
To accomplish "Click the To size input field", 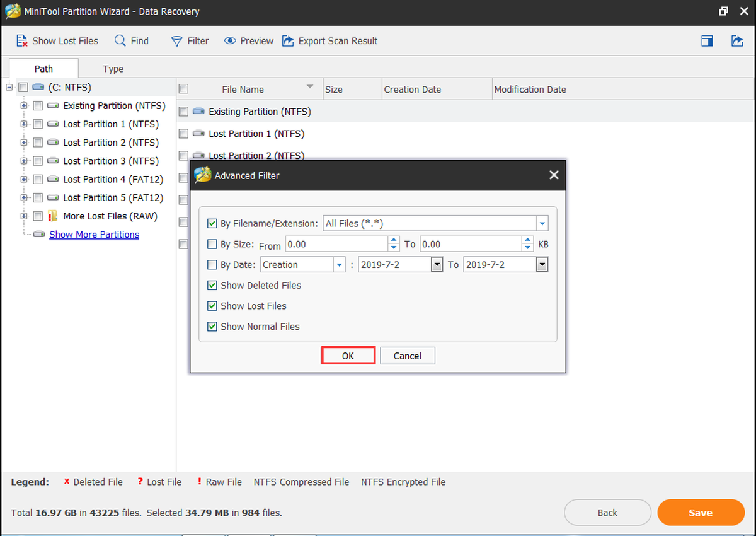I will tap(471, 244).
